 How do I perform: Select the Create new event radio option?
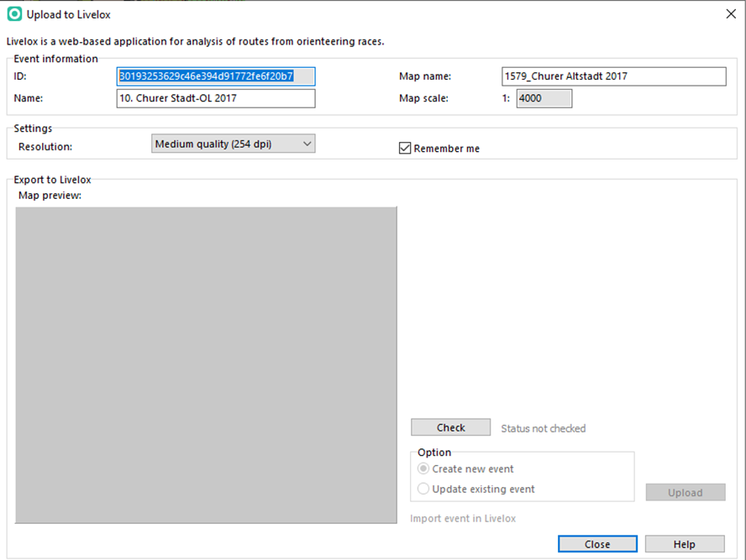coord(423,468)
